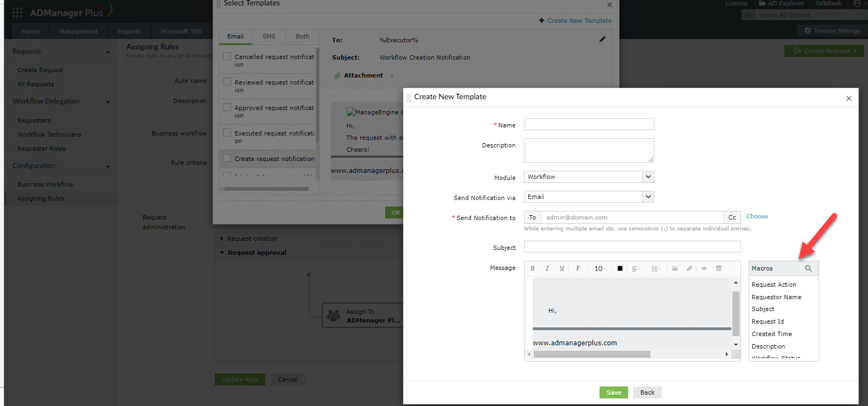Click the paperclip Attachment icon
The image size is (868, 406).
click(337, 76)
